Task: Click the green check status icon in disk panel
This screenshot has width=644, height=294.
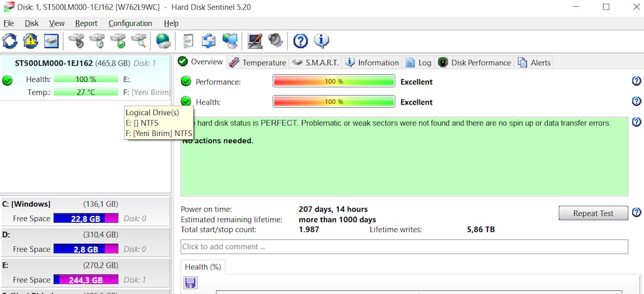Action: (x=7, y=81)
